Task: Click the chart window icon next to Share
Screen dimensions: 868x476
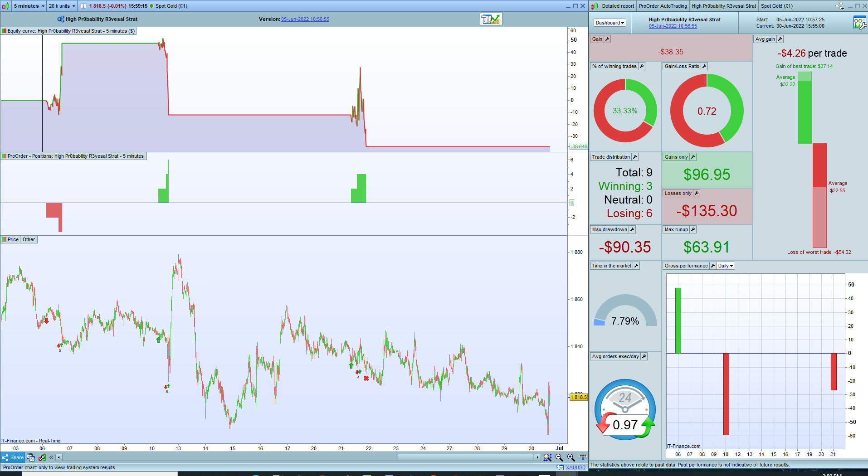Action: tap(31, 457)
